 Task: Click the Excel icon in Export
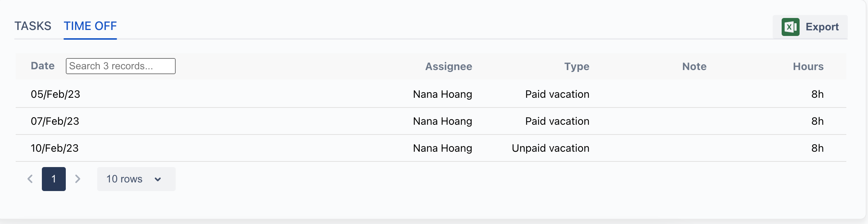[x=790, y=27]
